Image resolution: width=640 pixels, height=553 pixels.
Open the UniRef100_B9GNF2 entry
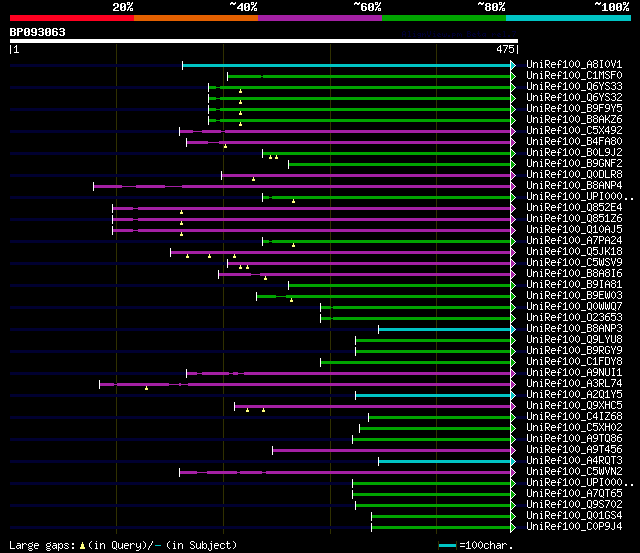click(x=574, y=164)
